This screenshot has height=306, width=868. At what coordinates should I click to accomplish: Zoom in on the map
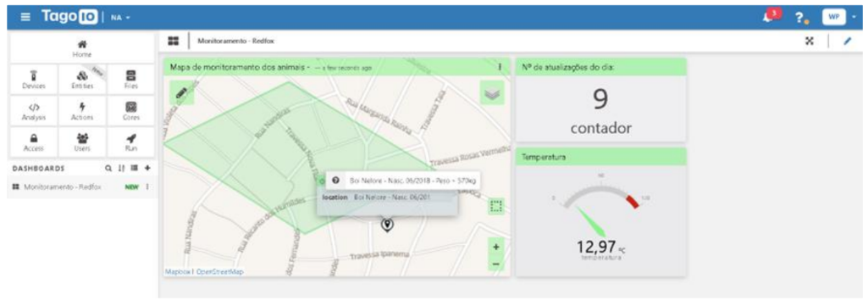coord(496,247)
